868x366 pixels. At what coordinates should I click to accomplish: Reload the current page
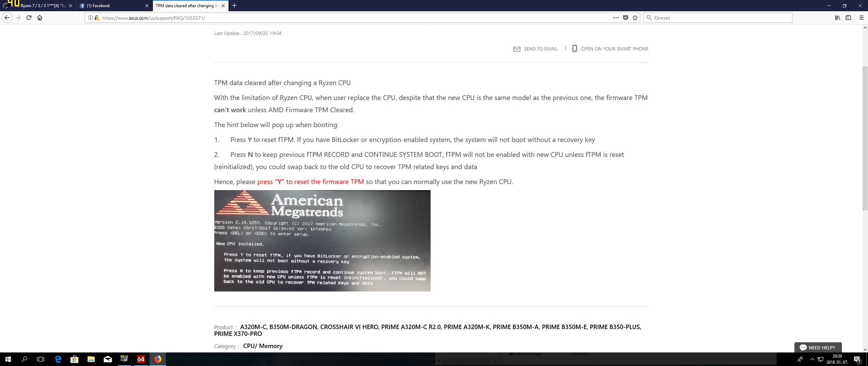[x=29, y=17]
